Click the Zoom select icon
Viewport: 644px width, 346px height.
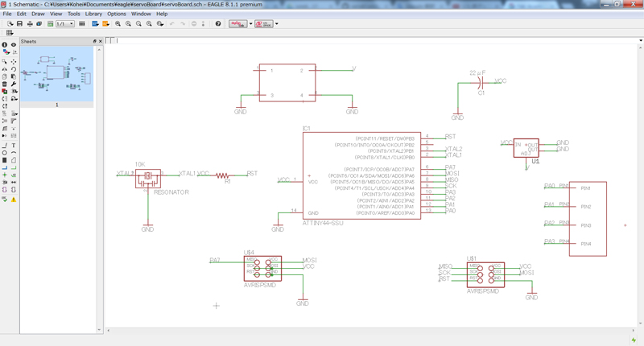159,24
